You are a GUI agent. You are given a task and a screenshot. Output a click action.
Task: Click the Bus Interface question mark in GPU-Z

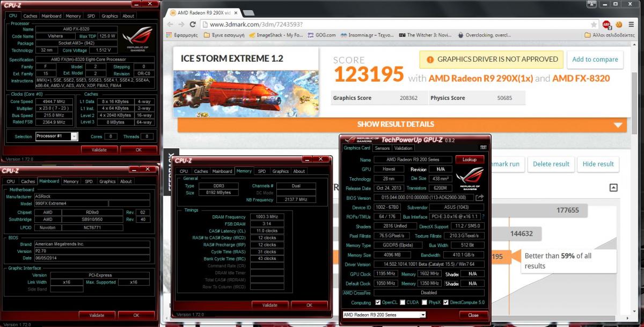tap(482, 216)
